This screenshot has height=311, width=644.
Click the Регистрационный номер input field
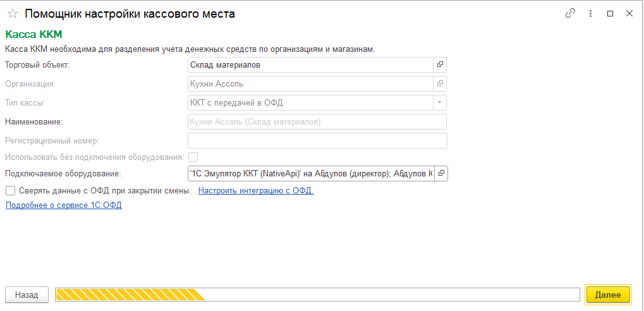click(317, 140)
